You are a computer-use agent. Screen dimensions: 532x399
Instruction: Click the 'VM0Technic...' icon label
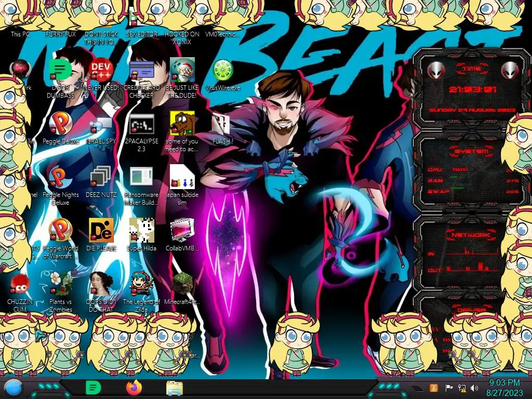click(222, 34)
